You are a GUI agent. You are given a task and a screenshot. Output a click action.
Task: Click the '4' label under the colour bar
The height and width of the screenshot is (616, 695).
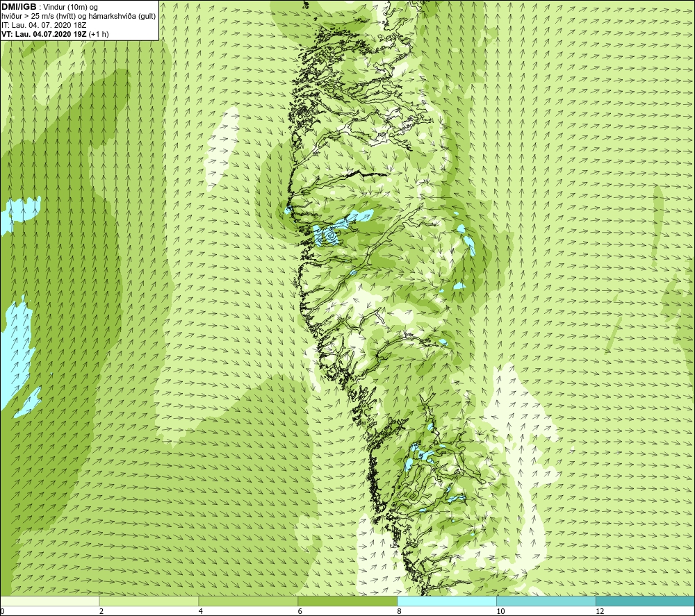pyautogui.click(x=201, y=612)
